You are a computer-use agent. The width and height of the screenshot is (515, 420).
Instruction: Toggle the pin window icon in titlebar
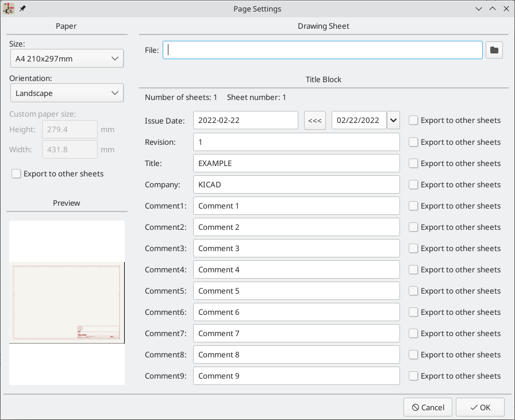(x=22, y=8)
